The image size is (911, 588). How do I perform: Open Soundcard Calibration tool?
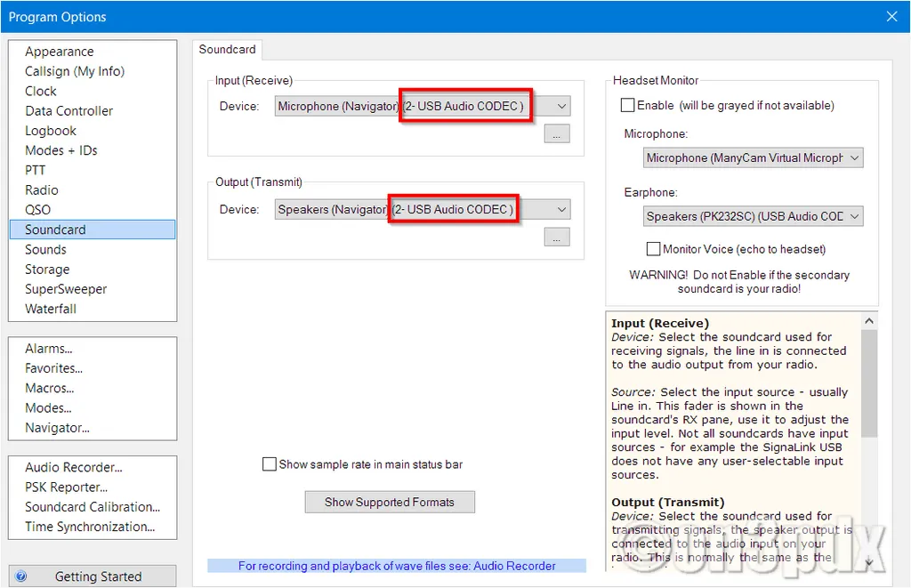[x=93, y=507]
